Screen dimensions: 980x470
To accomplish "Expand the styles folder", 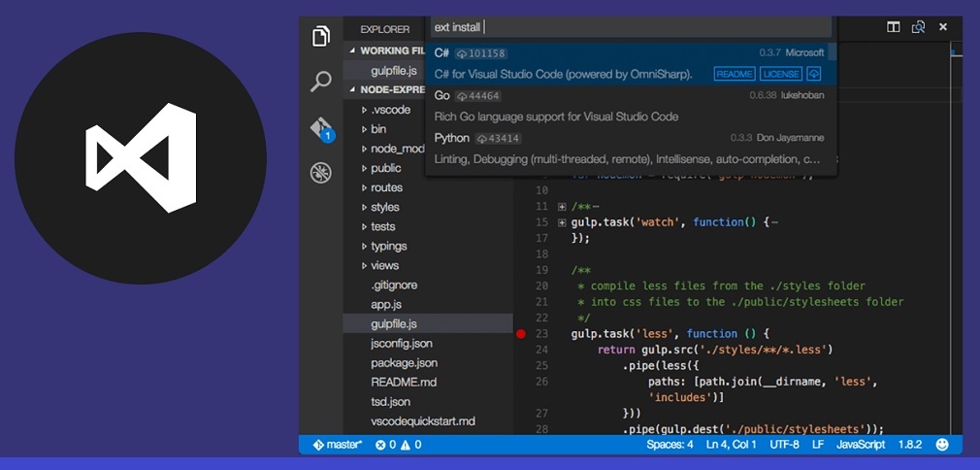I will coord(365,207).
